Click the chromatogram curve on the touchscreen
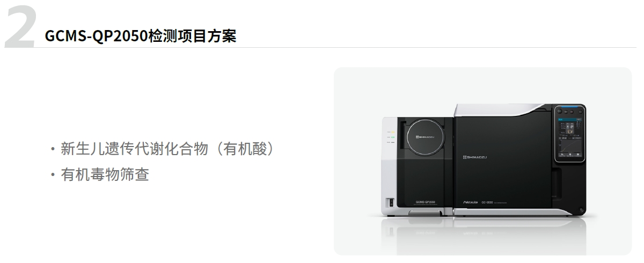This screenshot has height=263, width=644. click(x=571, y=145)
